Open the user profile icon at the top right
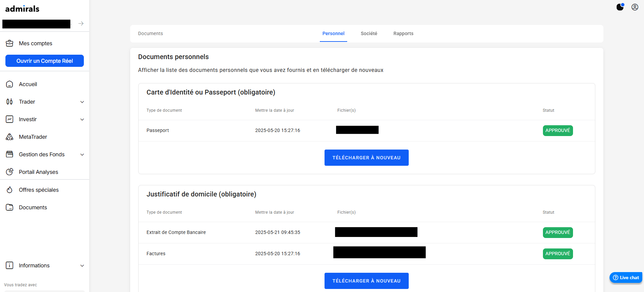644x292 pixels. tap(635, 7)
